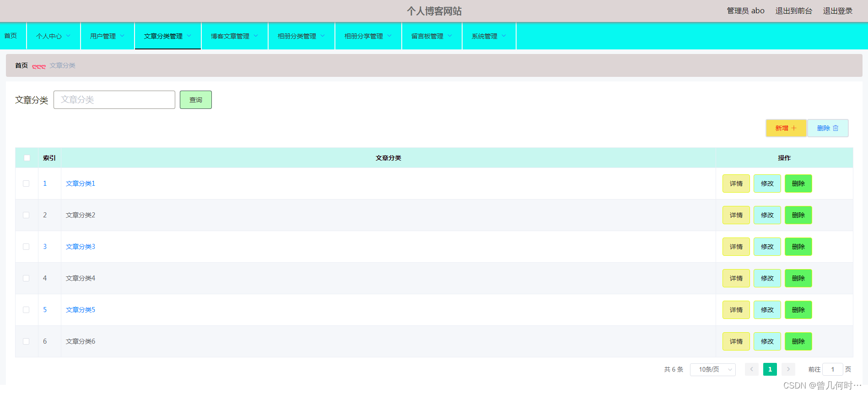
Task: Open 详情 for 文章分类1
Action: pyautogui.click(x=736, y=184)
